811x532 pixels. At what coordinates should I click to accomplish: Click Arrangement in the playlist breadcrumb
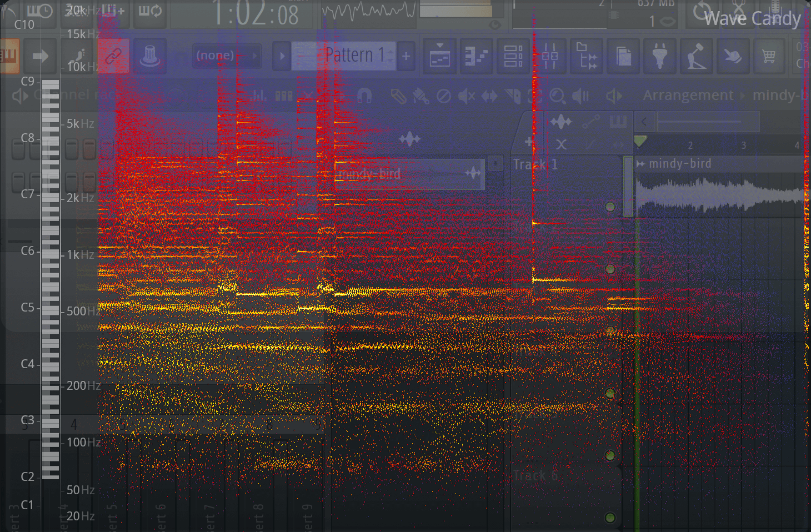point(688,96)
